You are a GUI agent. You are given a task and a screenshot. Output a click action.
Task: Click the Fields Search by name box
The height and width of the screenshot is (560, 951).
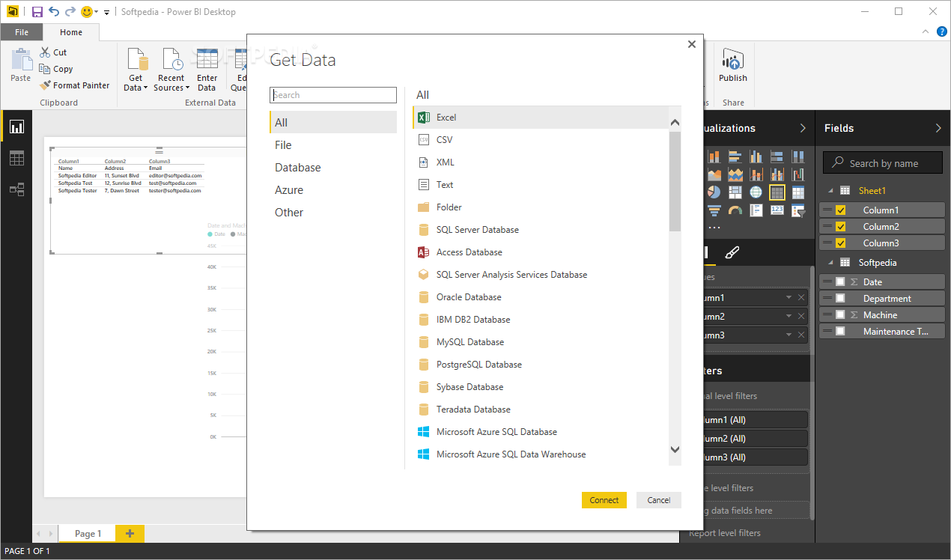881,163
